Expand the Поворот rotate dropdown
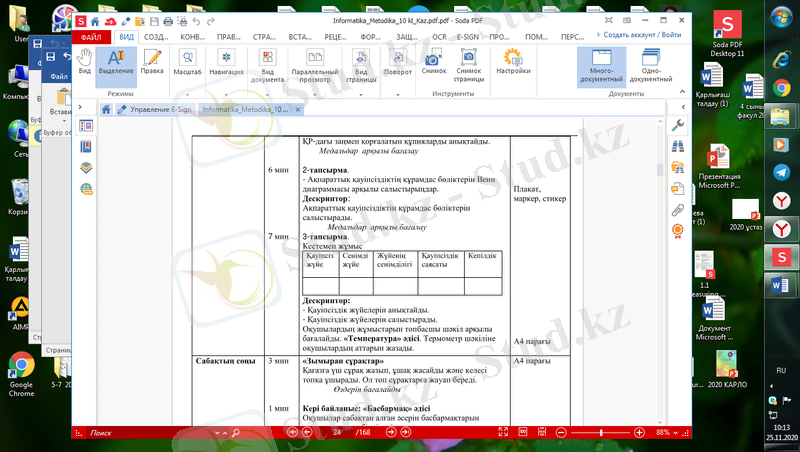Viewport: 800px width, 452px height. click(397, 62)
